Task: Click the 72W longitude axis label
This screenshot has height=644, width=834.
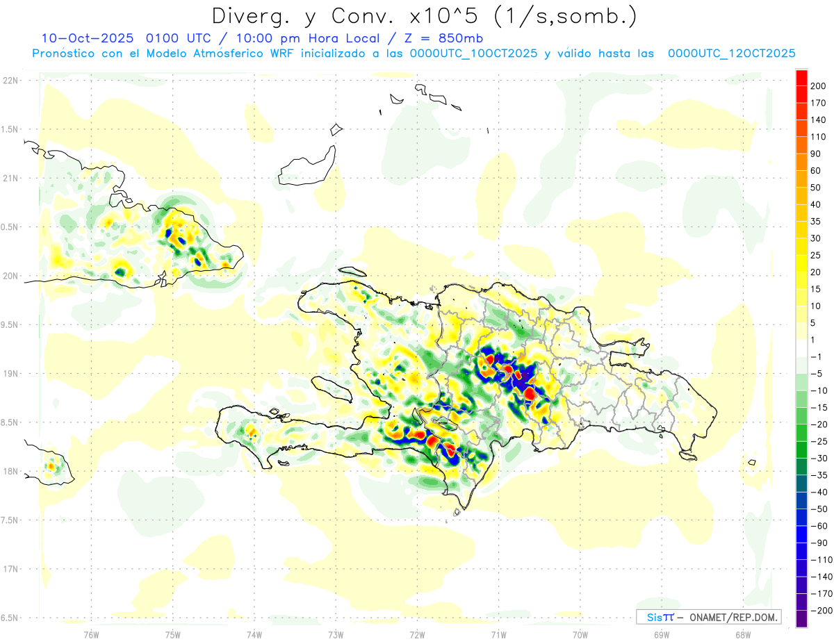Action: pos(417,634)
